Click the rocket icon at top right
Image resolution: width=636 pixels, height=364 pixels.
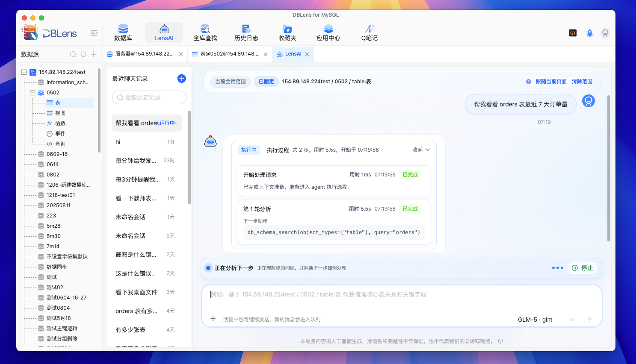click(x=590, y=33)
